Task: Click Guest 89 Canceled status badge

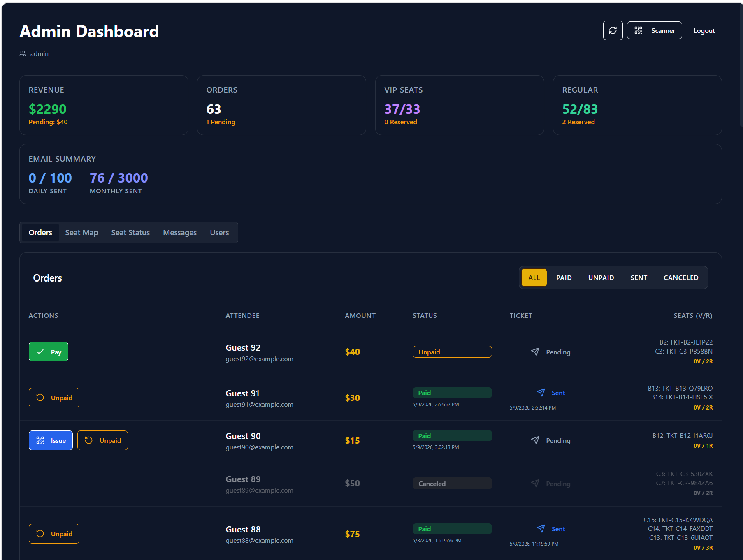Action: pos(452,484)
